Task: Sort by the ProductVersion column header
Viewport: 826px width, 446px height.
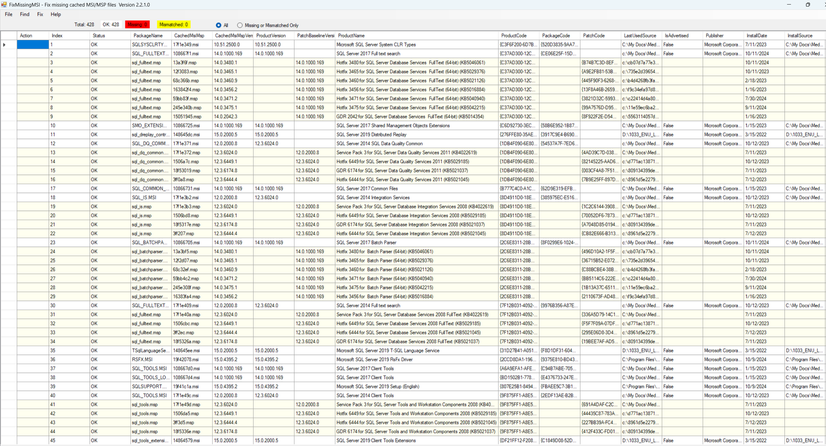Action: [274, 35]
